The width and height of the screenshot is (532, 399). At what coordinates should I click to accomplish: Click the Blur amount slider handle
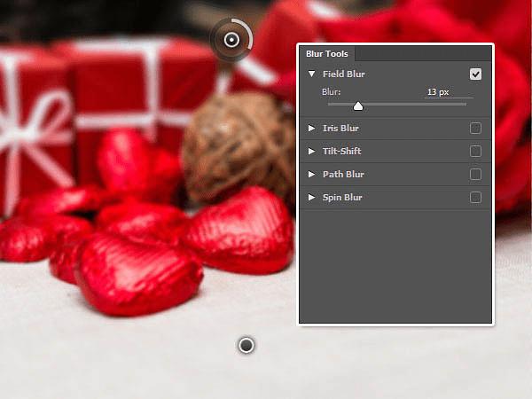coord(358,106)
